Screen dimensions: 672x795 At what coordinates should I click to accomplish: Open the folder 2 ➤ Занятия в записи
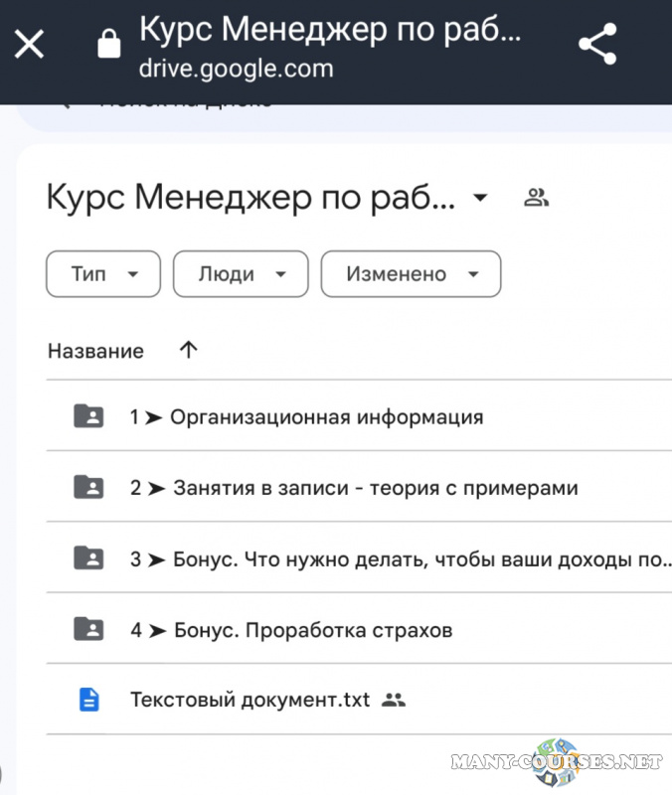352,487
